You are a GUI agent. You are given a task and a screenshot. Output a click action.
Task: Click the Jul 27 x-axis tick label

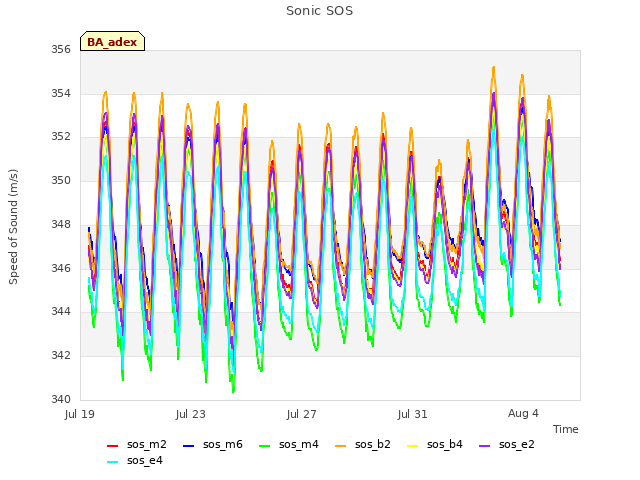pyautogui.click(x=302, y=414)
